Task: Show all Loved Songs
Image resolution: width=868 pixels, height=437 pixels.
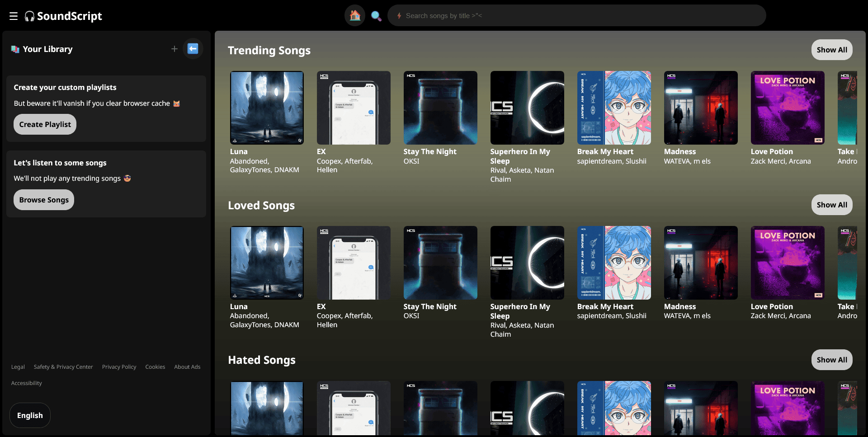Action: point(831,205)
